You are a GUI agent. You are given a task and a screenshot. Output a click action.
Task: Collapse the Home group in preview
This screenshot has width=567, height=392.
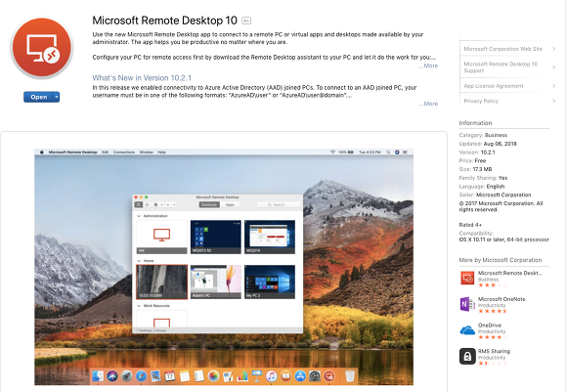click(x=139, y=261)
